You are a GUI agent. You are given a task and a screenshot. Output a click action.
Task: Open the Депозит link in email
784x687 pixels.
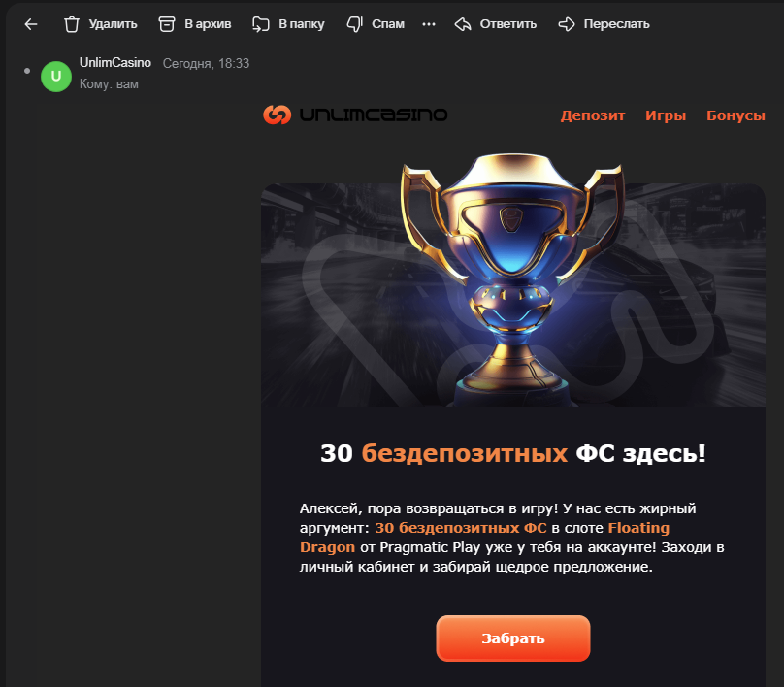pyautogui.click(x=593, y=115)
